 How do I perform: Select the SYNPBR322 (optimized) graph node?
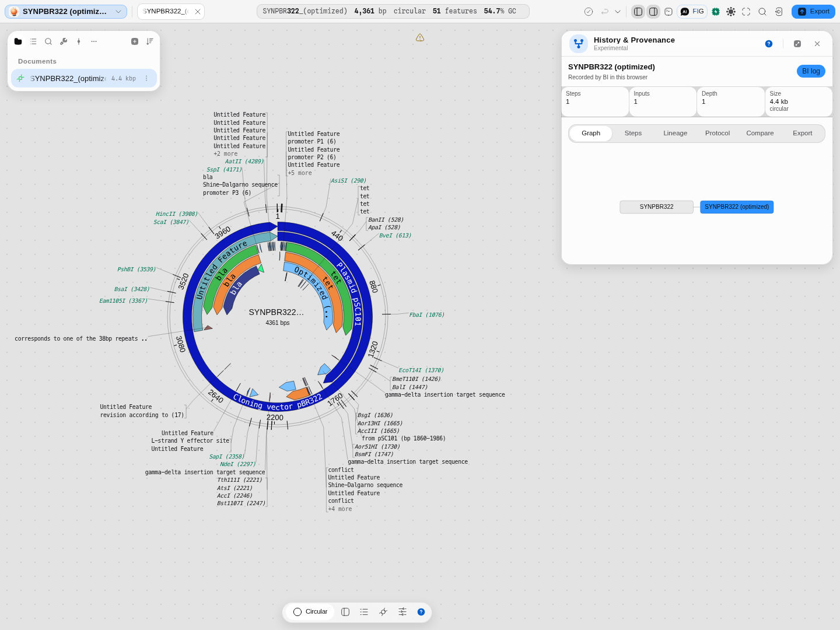pos(737,207)
